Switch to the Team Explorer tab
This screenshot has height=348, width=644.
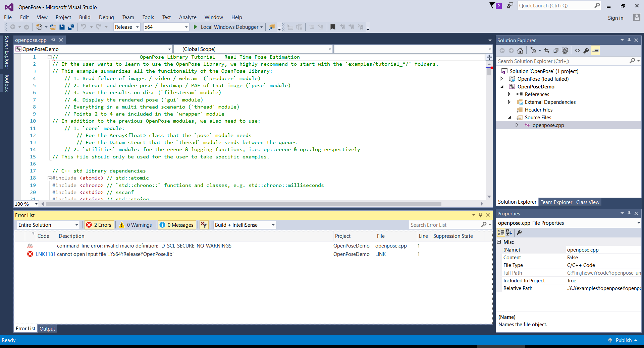pyautogui.click(x=556, y=202)
